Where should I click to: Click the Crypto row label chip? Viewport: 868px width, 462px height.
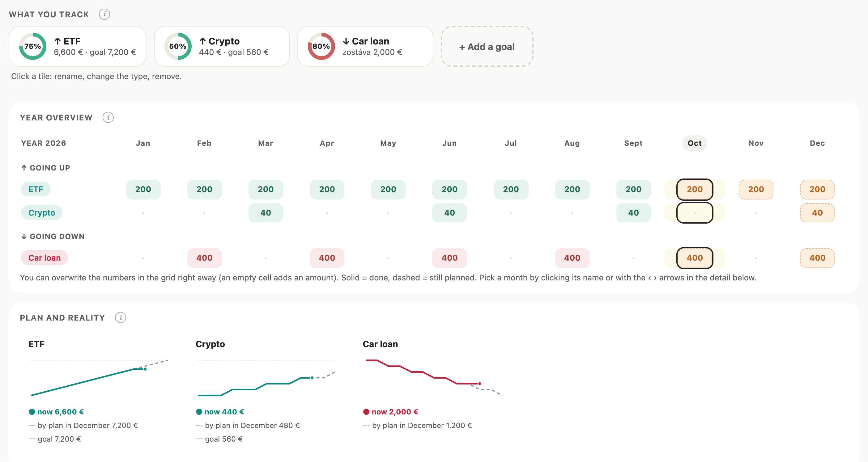(42, 213)
